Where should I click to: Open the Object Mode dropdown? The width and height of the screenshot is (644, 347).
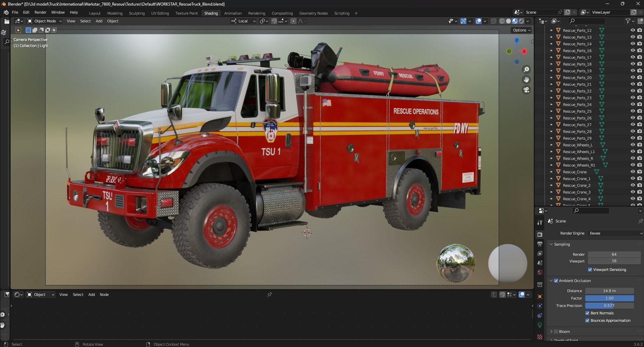click(x=45, y=21)
